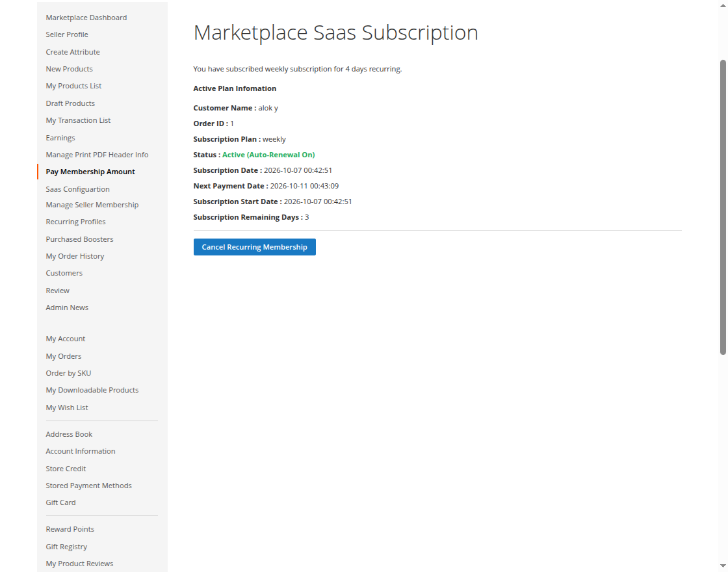Click the scrollbar up arrow
The image size is (728, 572).
(x=723, y=6)
